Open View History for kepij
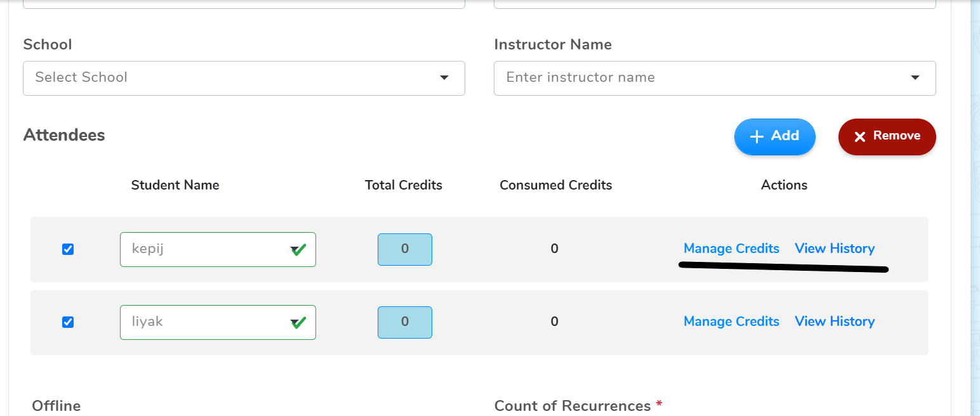 pos(835,249)
